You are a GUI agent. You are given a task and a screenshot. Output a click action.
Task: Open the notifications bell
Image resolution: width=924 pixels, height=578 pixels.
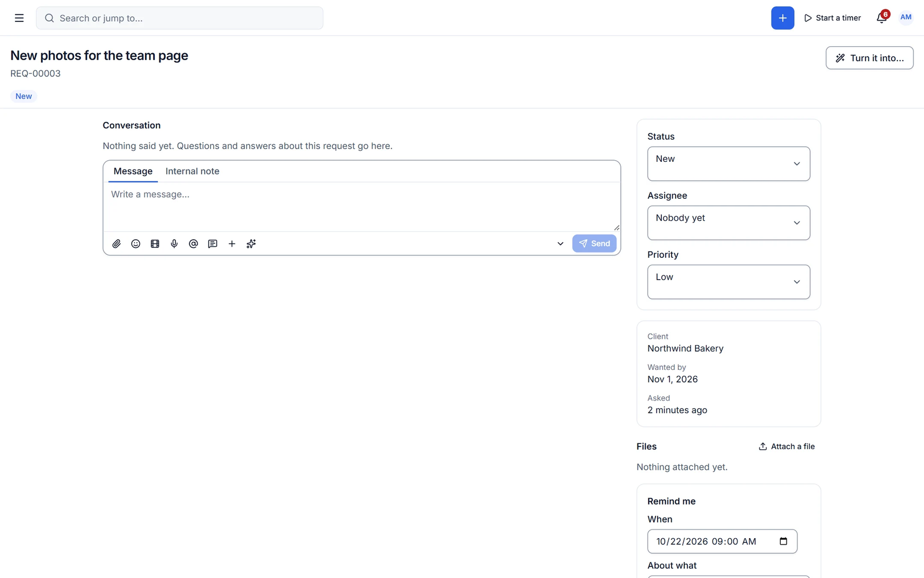point(882,18)
